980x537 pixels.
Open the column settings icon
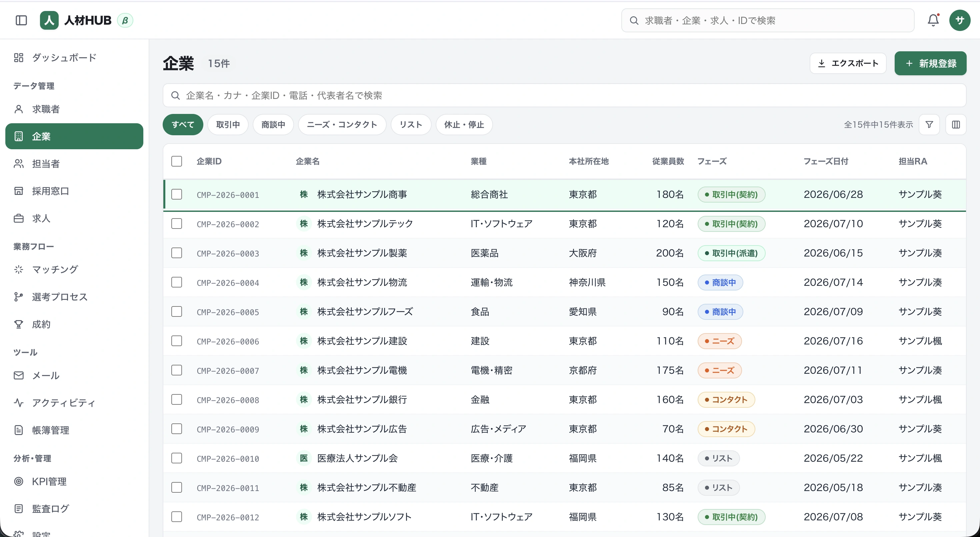956,125
